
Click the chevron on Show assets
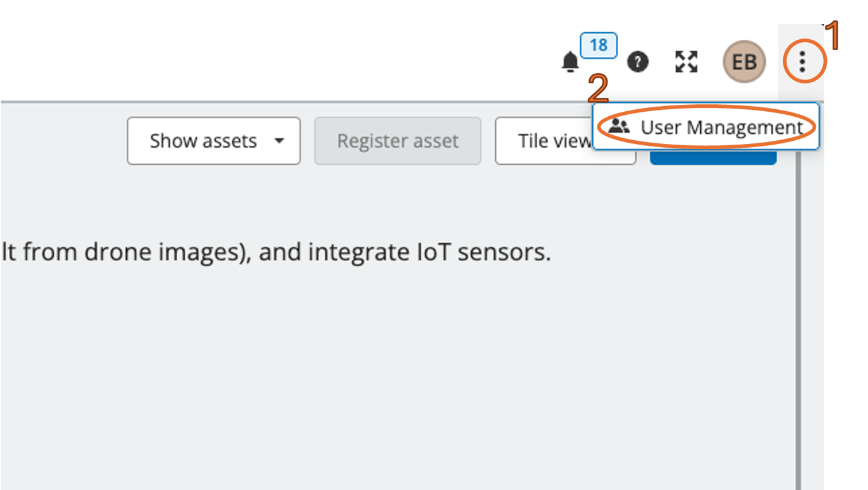click(280, 141)
